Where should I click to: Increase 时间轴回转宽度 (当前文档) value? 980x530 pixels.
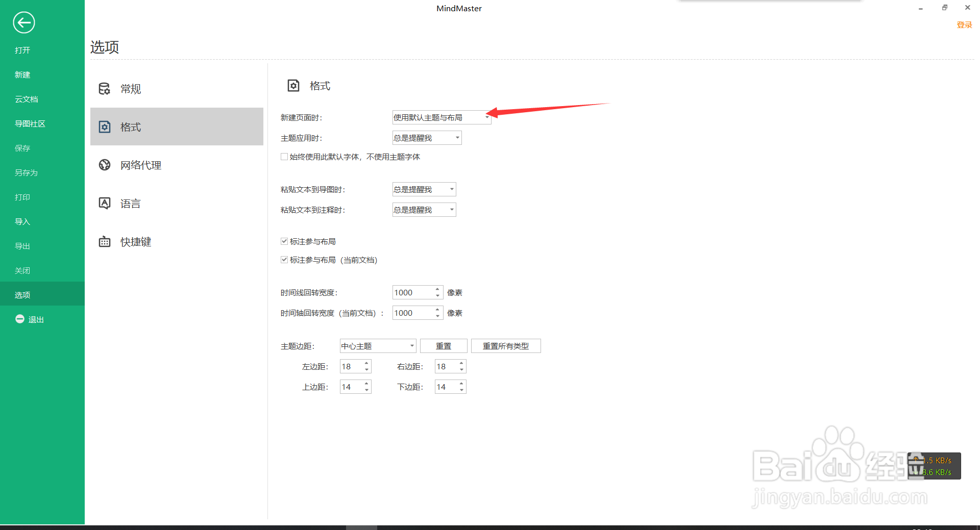pyautogui.click(x=437, y=310)
